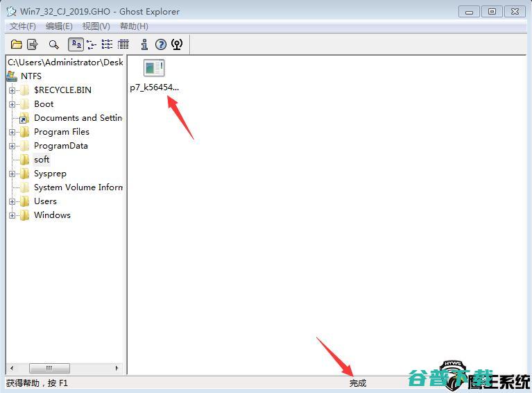Click the open image file toolbar icon
This screenshot has height=393, width=532.
pos(16,44)
